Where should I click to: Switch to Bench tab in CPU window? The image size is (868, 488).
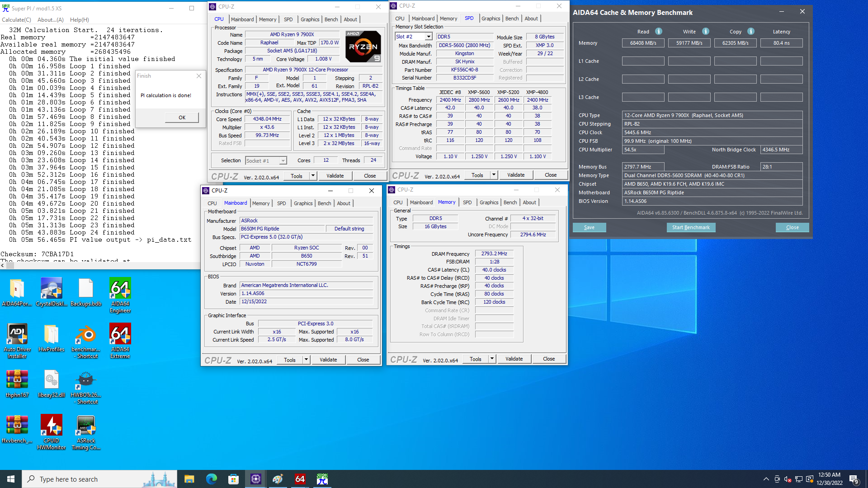pos(331,19)
